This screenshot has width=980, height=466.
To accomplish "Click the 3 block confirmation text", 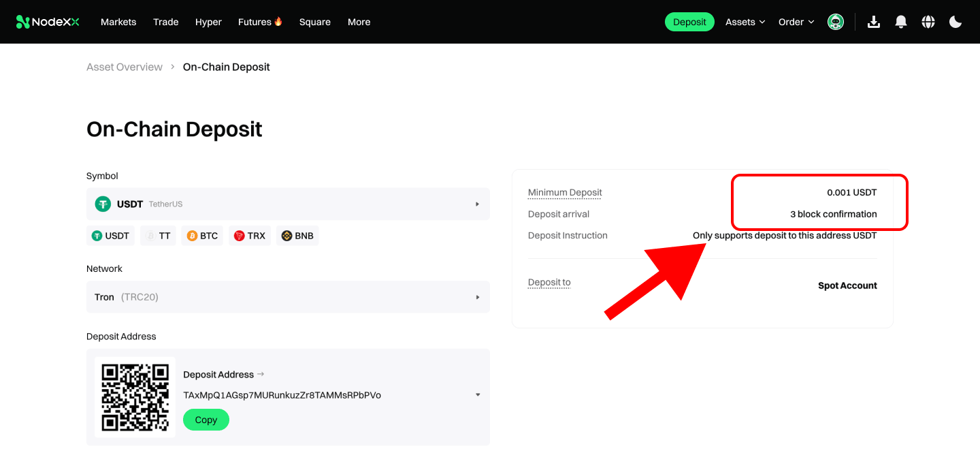I will point(834,214).
